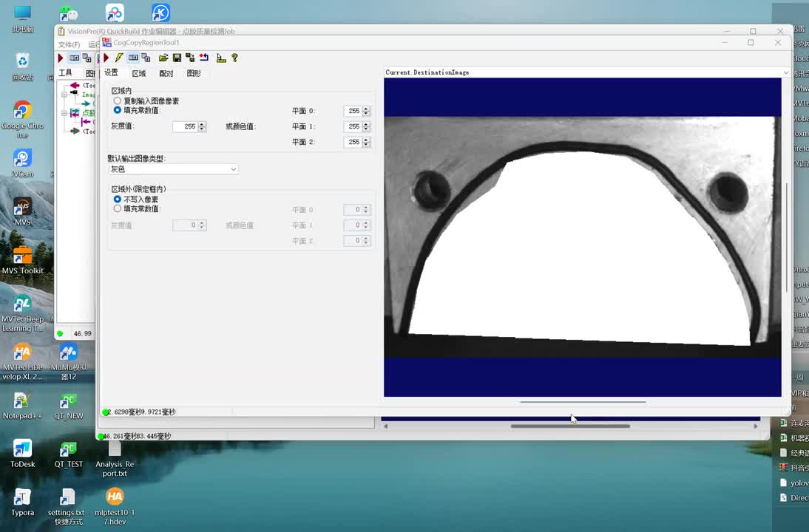The image size is (809, 532).
Task: Open MVS_Toolkit desktop icon
Action: 22,260
